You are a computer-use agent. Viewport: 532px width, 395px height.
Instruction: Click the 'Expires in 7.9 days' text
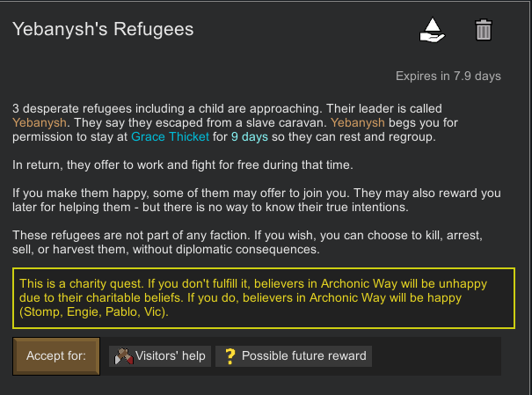448,76
